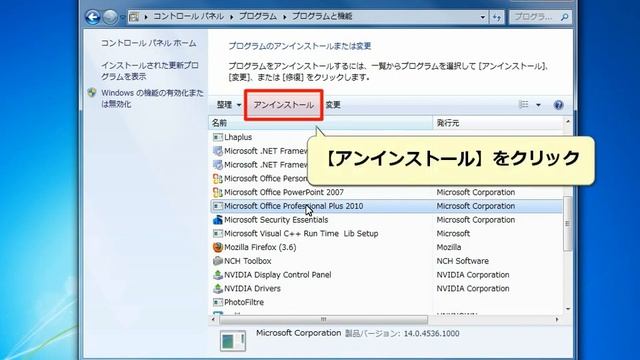640x360 pixels.
Task: Select Microsoft Office Professional Plus 2010 row
Action: [x=386, y=206]
